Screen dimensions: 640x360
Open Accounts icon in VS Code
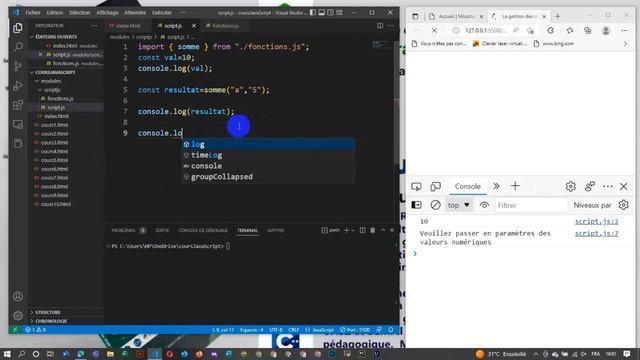(x=18, y=296)
